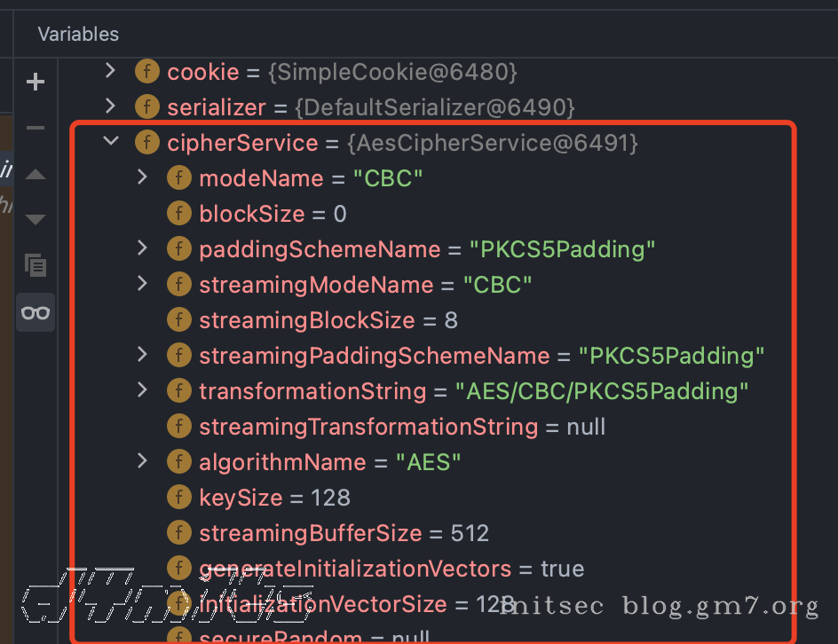Screen dimensions: 838x644
Task: Click the Remove Watch minus icon
Action: point(36,128)
